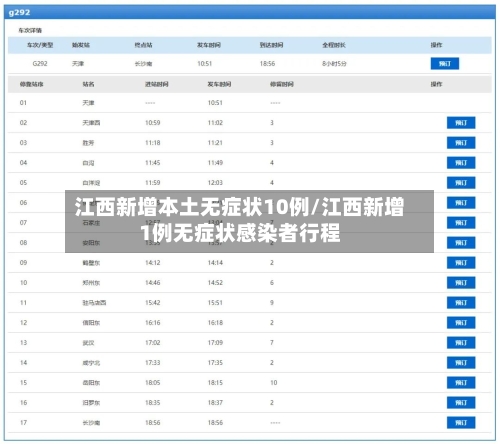
Task: Click terminal station 长沙南 in summary row
Action: point(143,64)
